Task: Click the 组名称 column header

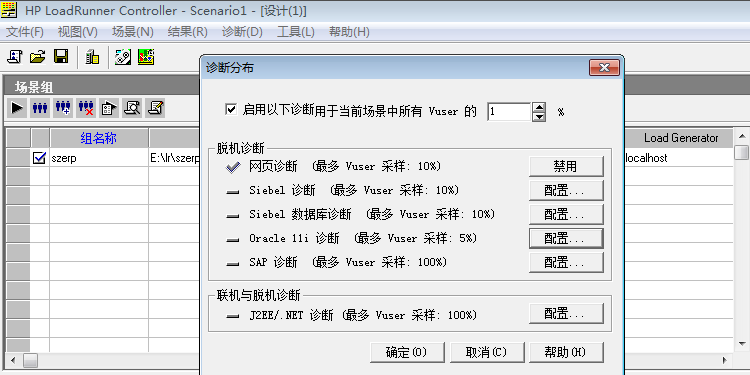Action: pos(99,138)
